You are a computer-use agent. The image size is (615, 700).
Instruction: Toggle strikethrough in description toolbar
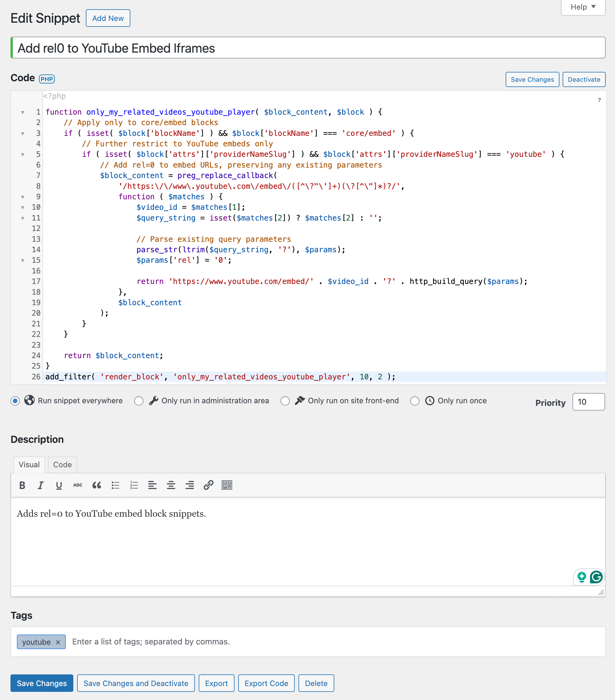coord(78,485)
